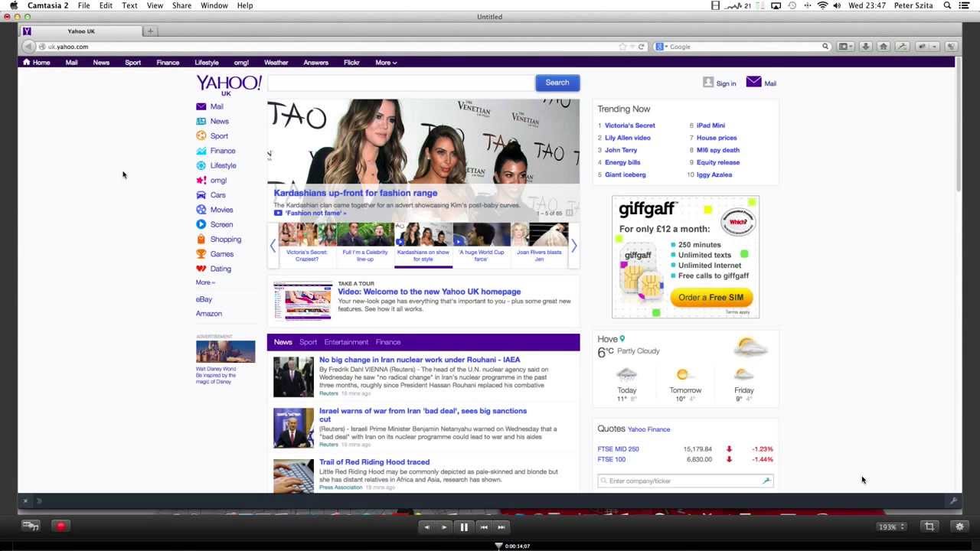Screen dimensions: 980x551
Task: Open the Google search engine dropdown
Action: click(x=660, y=47)
